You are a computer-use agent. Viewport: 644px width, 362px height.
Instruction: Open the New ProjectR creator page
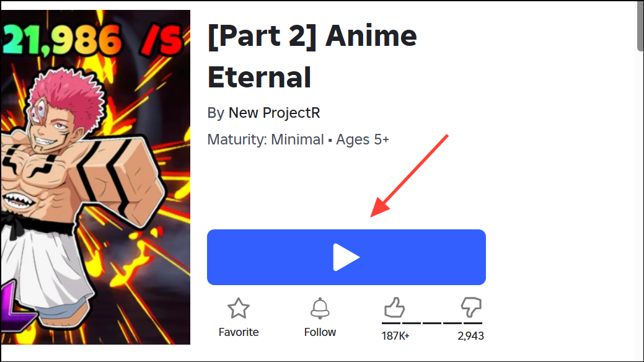274,113
